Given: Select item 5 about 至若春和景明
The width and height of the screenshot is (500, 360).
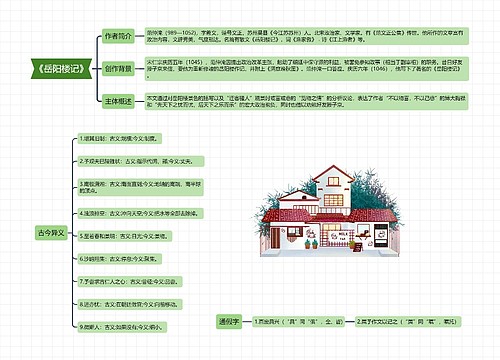Looking at the screenshot, I should (x=125, y=236).
